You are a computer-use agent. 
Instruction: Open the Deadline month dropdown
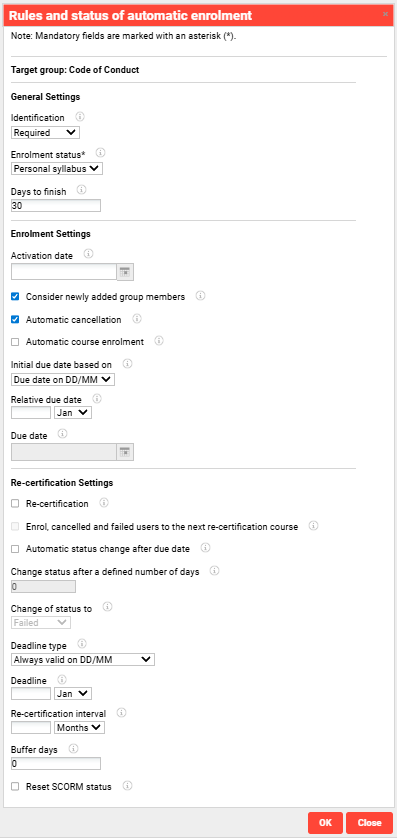(73, 694)
